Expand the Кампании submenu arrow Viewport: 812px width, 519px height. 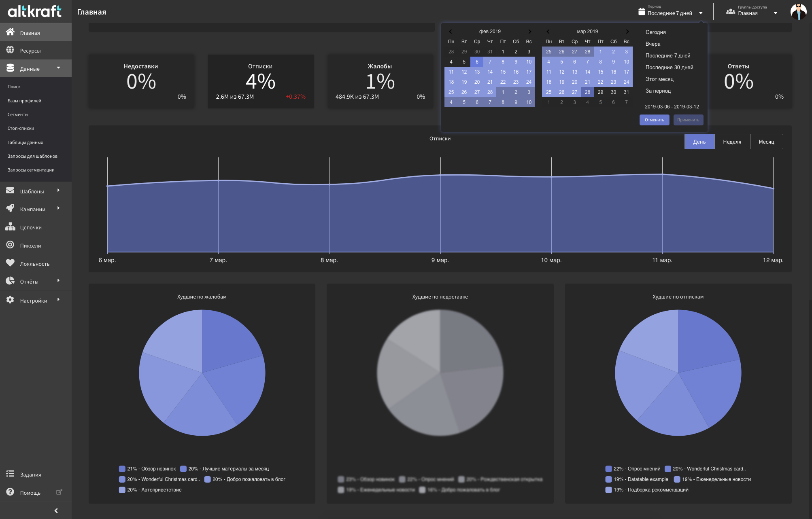tap(59, 208)
